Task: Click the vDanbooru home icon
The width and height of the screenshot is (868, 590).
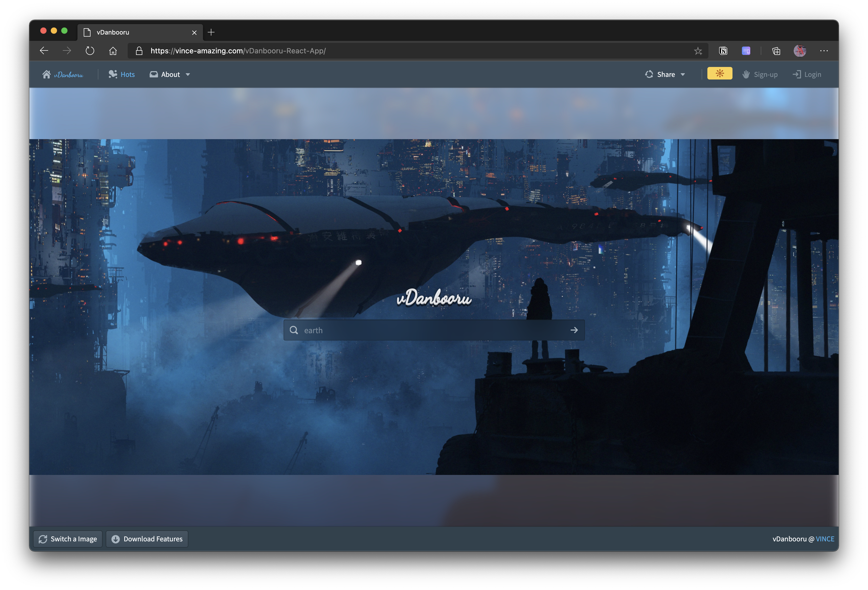Action: pos(46,74)
